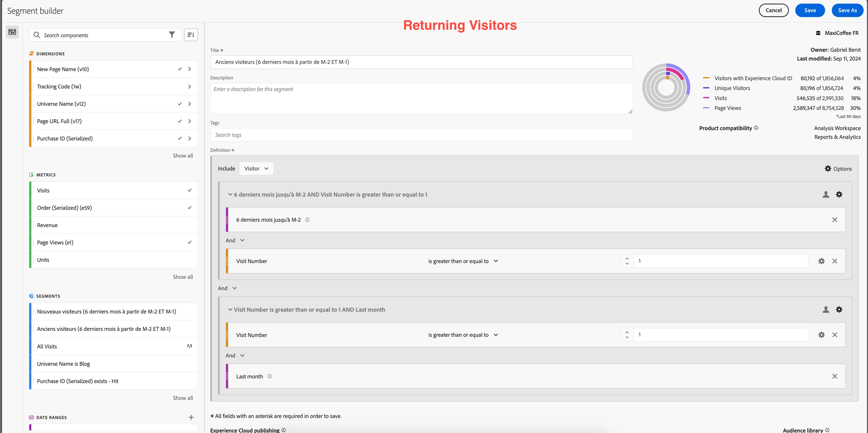Viewport: 868px width, 433px height.
Task: Select 'Nouveaux visiteurs' segment in list
Action: coord(107,312)
